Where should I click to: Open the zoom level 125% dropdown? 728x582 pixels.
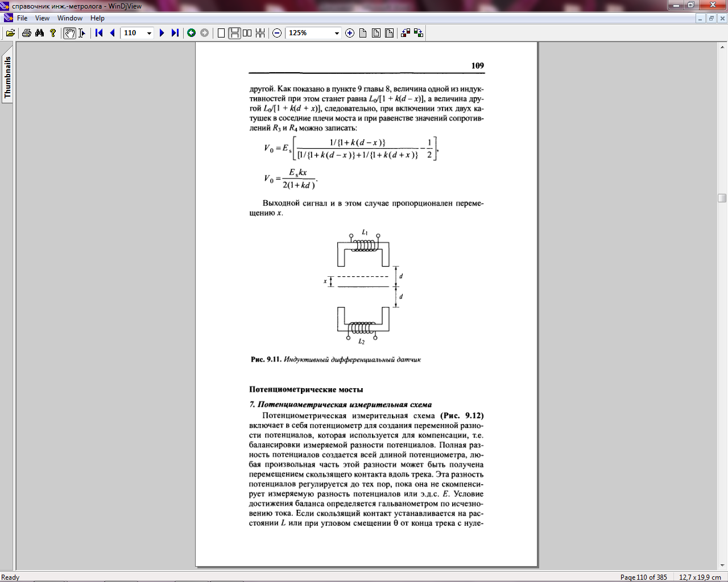tap(337, 33)
